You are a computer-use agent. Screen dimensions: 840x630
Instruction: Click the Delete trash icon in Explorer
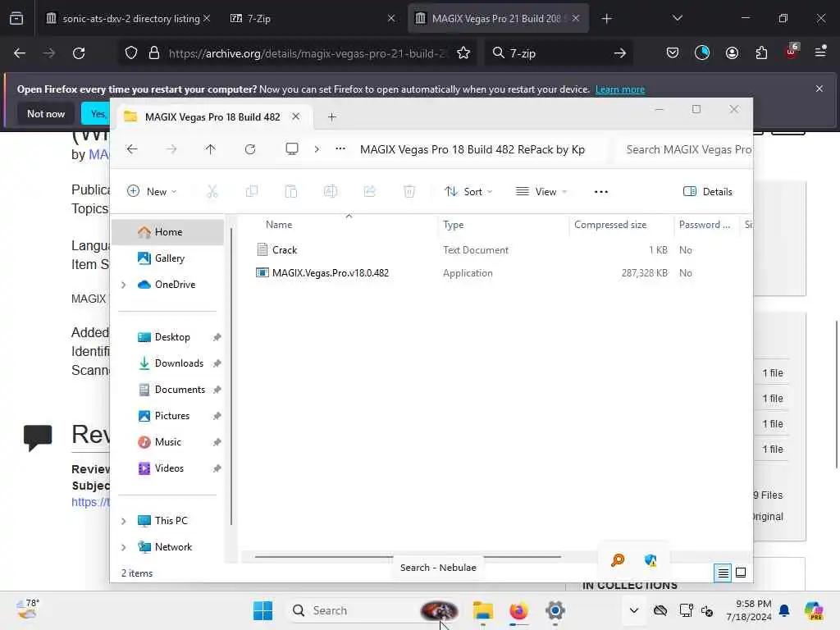tap(409, 191)
